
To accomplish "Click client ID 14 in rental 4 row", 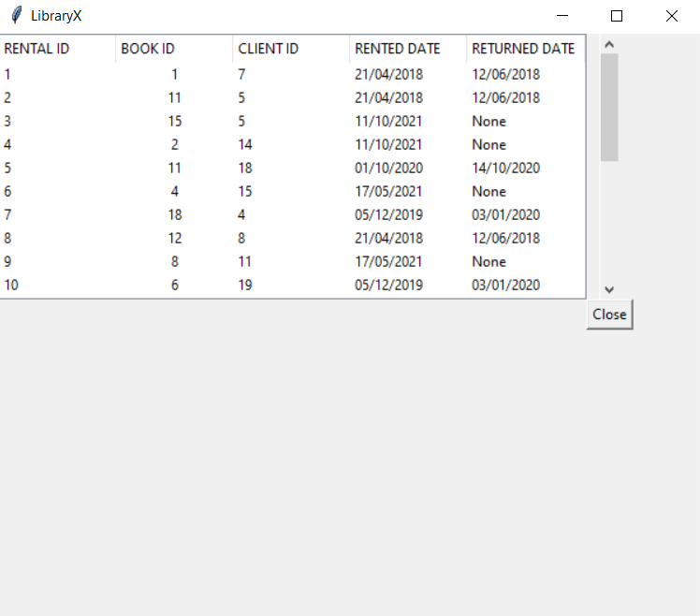I will coord(245,145).
